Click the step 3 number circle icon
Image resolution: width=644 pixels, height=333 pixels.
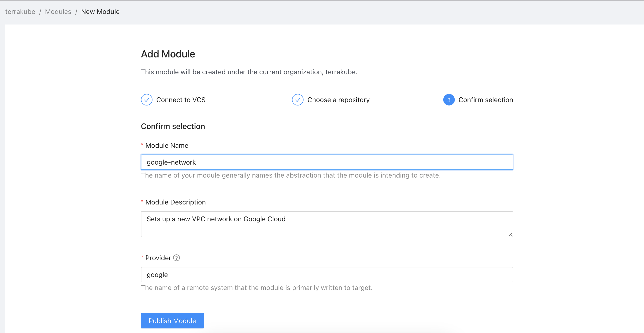point(449,100)
